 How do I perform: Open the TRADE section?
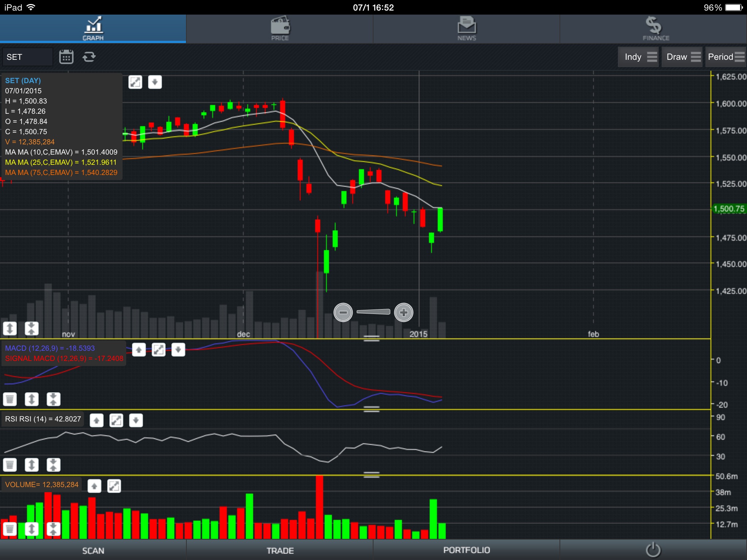280,550
